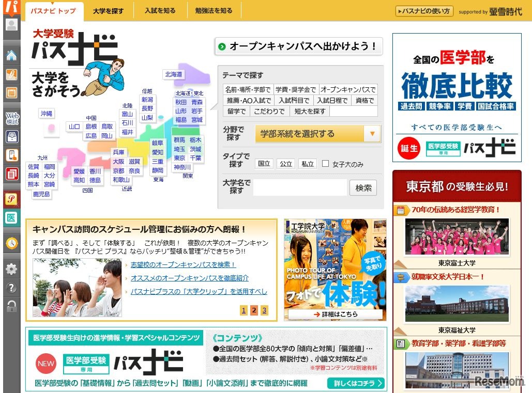Open the red book icon in sidebar
The width and height of the screenshot is (532, 393).
click(x=12, y=174)
